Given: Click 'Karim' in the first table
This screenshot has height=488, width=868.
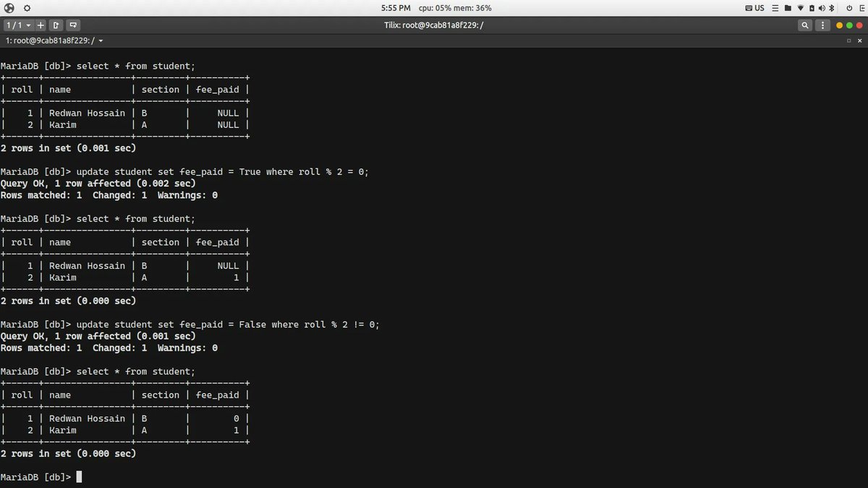Looking at the screenshot, I should 63,125.
